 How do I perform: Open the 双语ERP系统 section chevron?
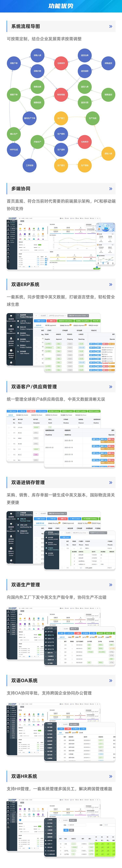(110, 284)
